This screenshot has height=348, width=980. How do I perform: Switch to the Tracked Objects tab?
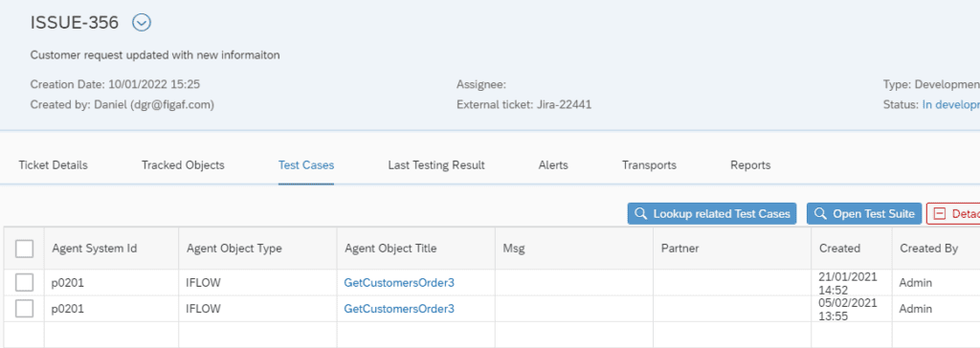183,165
